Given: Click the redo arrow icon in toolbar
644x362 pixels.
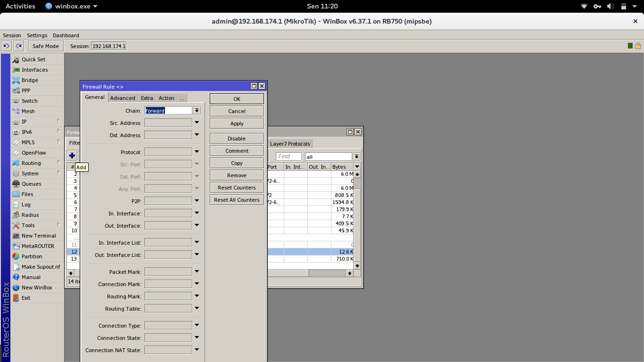Looking at the screenshot, I should pyautogui.click(x=18, y=46).
